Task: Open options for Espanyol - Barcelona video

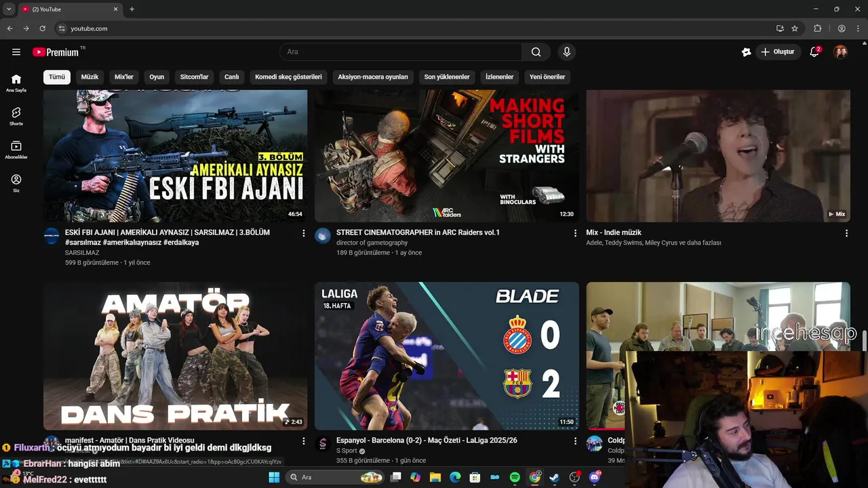Action: [575, 441]
